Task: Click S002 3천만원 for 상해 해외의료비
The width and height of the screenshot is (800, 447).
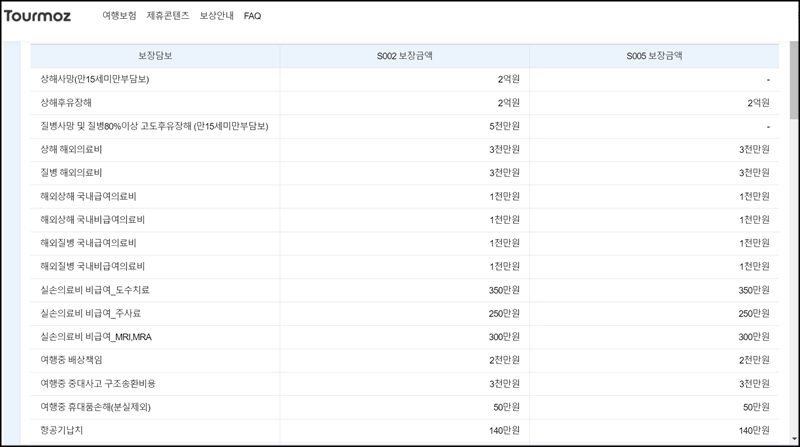Action: [504, 150]
